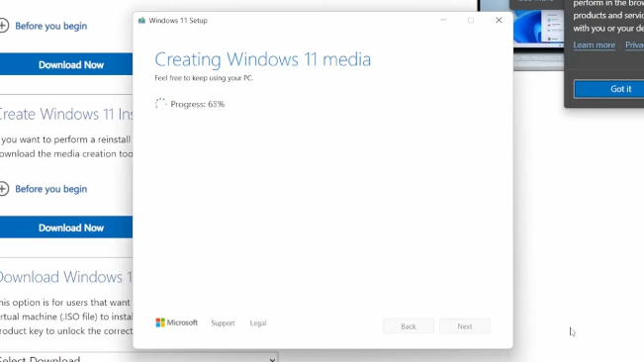
Task: Click Got it in the browser popup
Action: 609,89
